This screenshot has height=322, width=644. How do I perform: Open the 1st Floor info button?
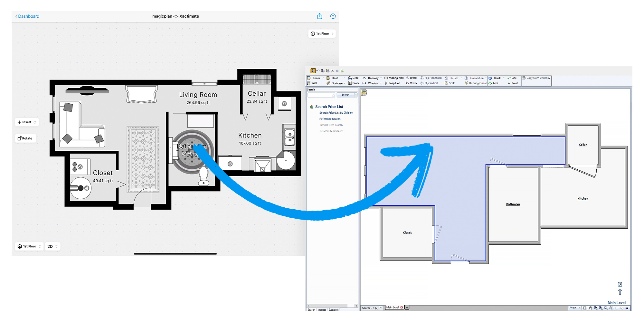click(x=322, y=33)
